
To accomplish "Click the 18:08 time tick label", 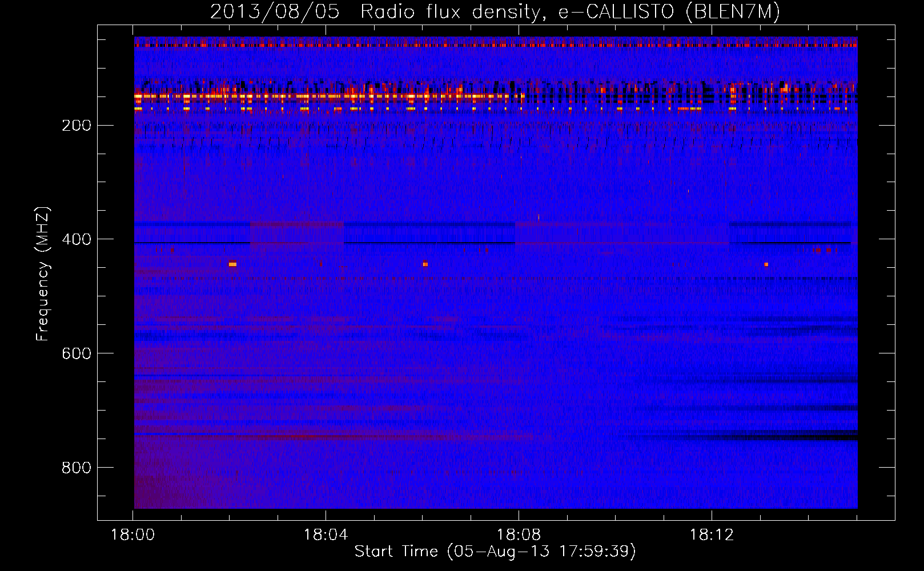I will [x=519, y=535].
